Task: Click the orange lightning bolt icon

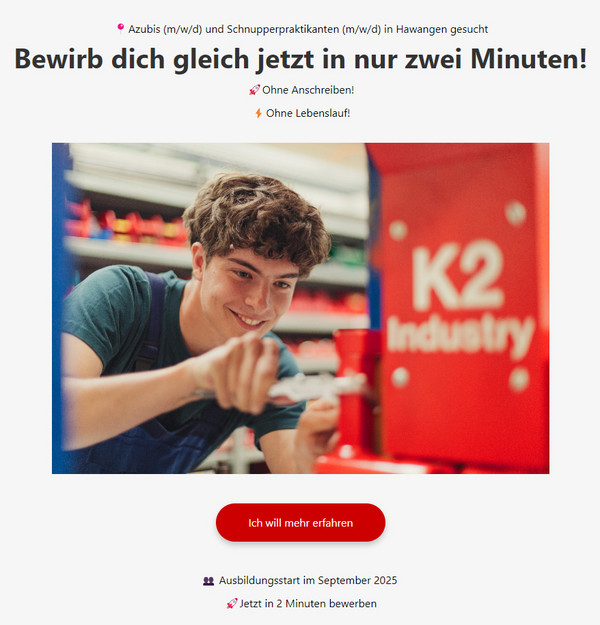Action: [258, 113]
